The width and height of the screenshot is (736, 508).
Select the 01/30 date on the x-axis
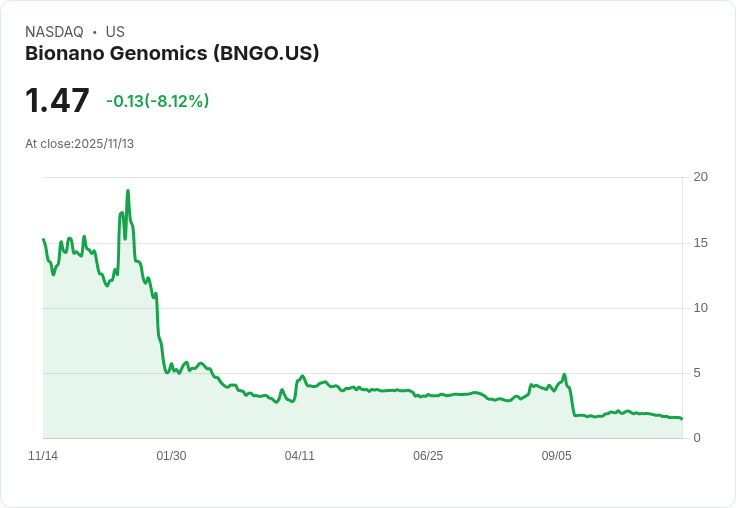[x=171, y=456]
